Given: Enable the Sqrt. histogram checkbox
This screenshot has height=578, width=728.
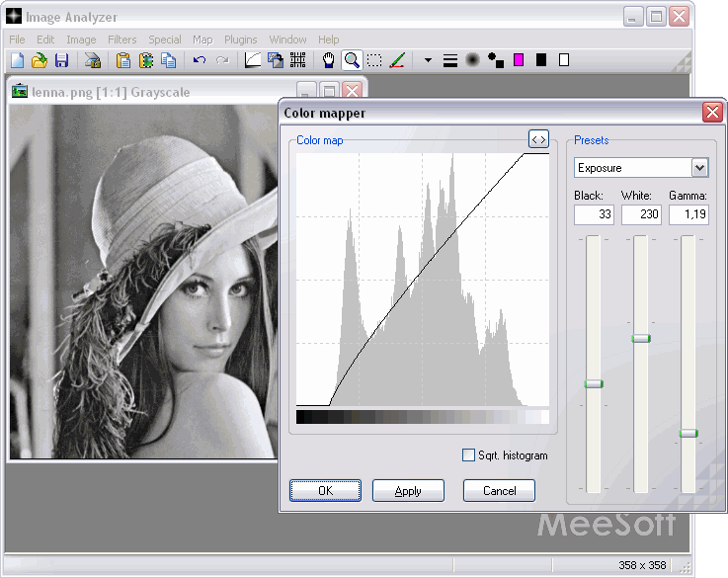Looking at the screenshot, I should click(x=468, y=454).
